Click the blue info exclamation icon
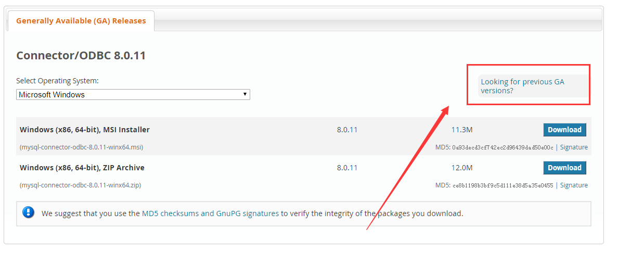644x264 pixels. point(29,212)
